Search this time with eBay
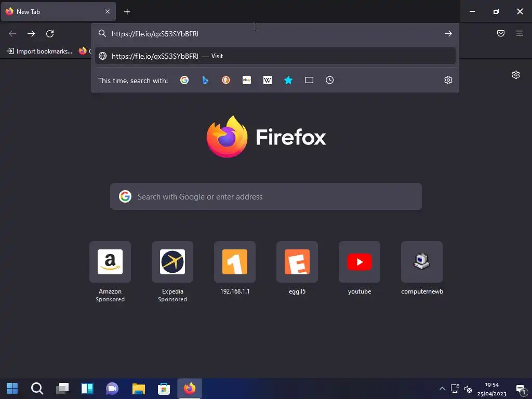532x399 pixels. point(247,80)
